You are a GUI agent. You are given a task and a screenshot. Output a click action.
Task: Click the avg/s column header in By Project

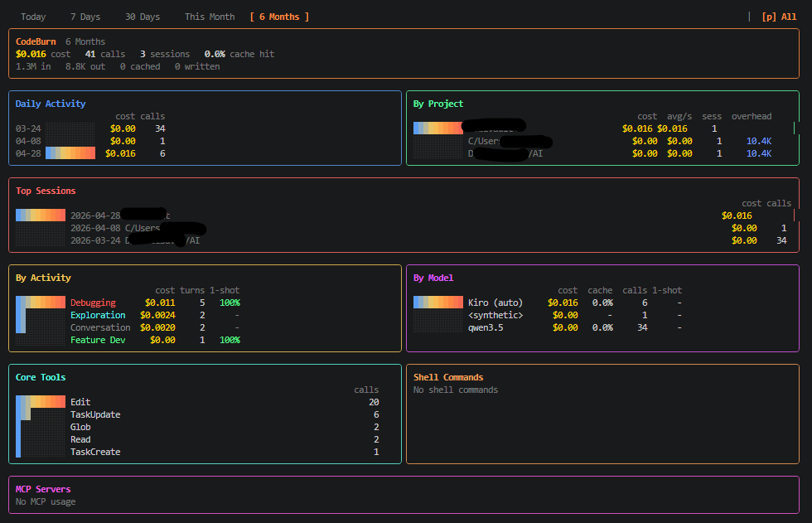click(679, 116)
